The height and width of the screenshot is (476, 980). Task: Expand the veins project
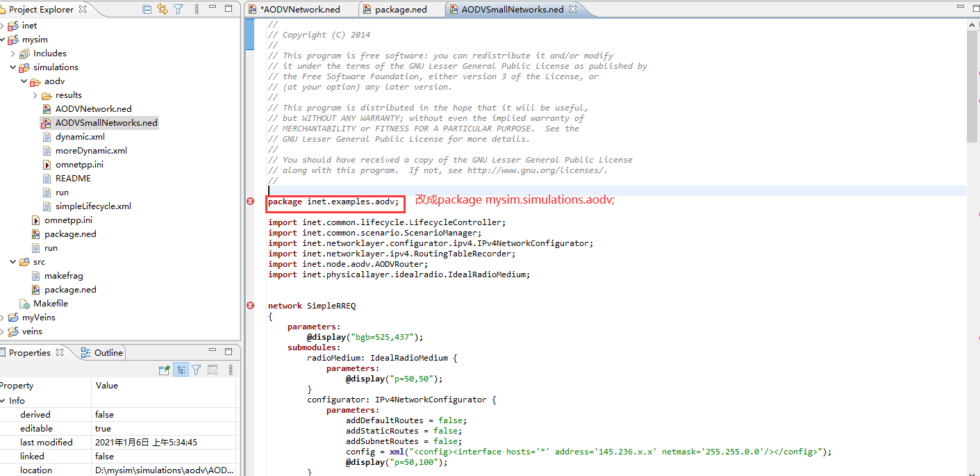(x=2, y=331)
